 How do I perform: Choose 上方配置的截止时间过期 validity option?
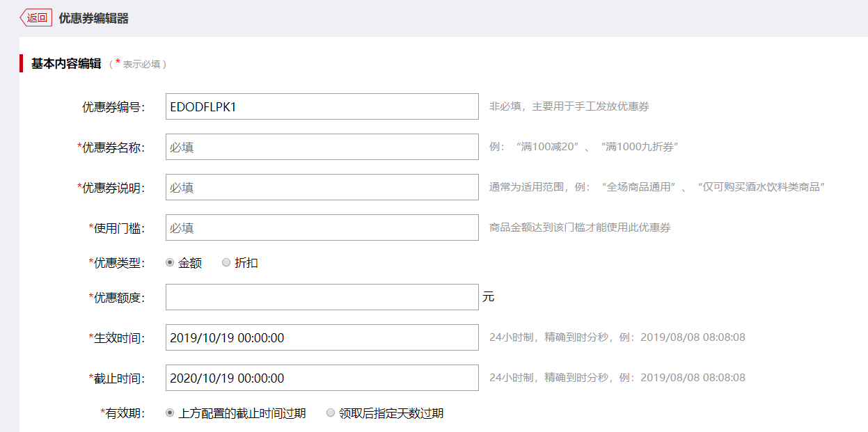coord(168,413)
